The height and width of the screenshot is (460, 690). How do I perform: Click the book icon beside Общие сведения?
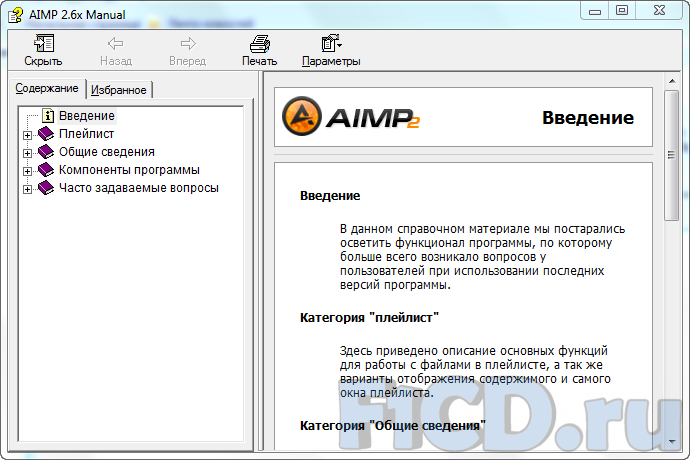click(46, 152)
